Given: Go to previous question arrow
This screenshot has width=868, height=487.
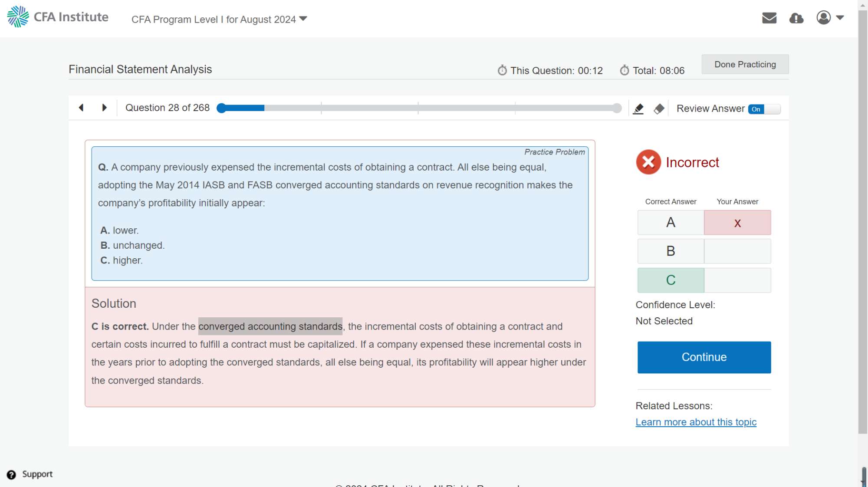Looking at the screenshot, I should tap(81, 108).
